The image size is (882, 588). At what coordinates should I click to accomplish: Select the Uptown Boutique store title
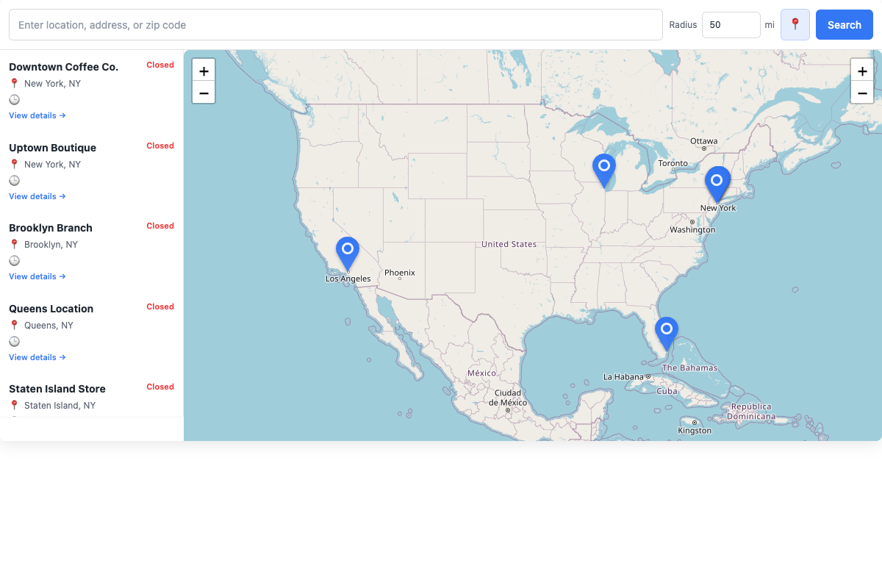52,148
